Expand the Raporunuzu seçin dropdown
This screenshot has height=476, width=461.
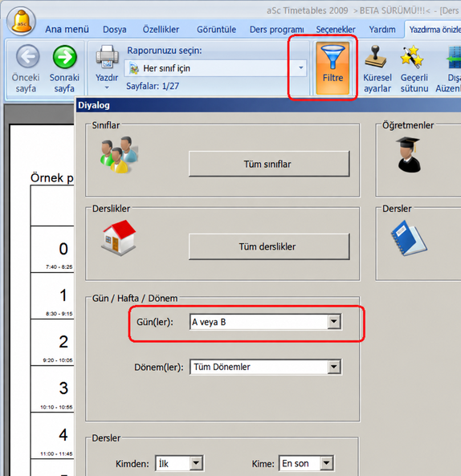[x=300, y=67]
